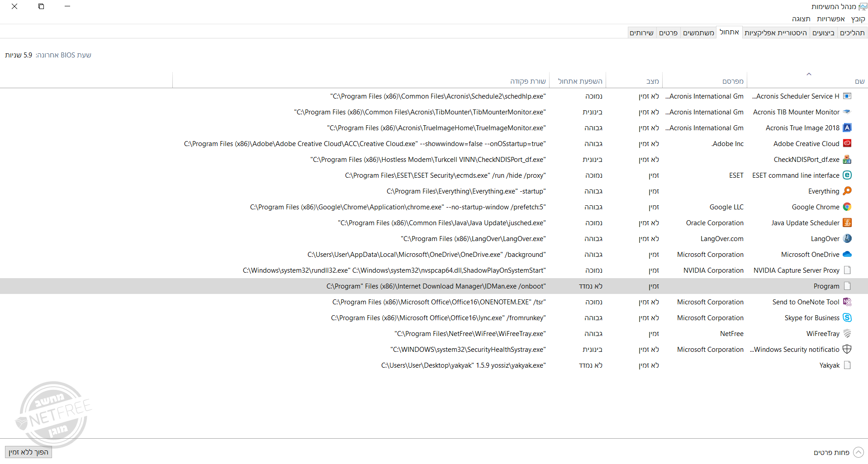This screenshot has height=464, width=868.
Task: Click the last BIOS time label
Action: tap(63, 55)
